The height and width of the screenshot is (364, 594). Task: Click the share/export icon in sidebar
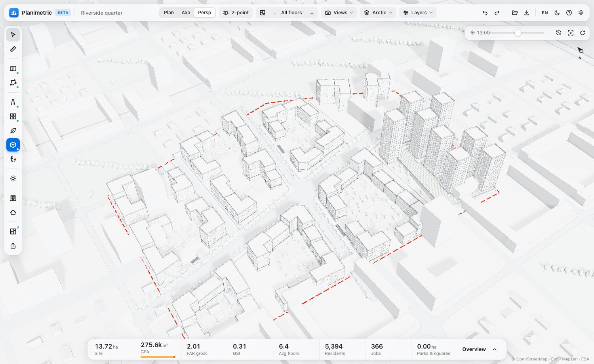pyautogui.click(x=13, y=246)
